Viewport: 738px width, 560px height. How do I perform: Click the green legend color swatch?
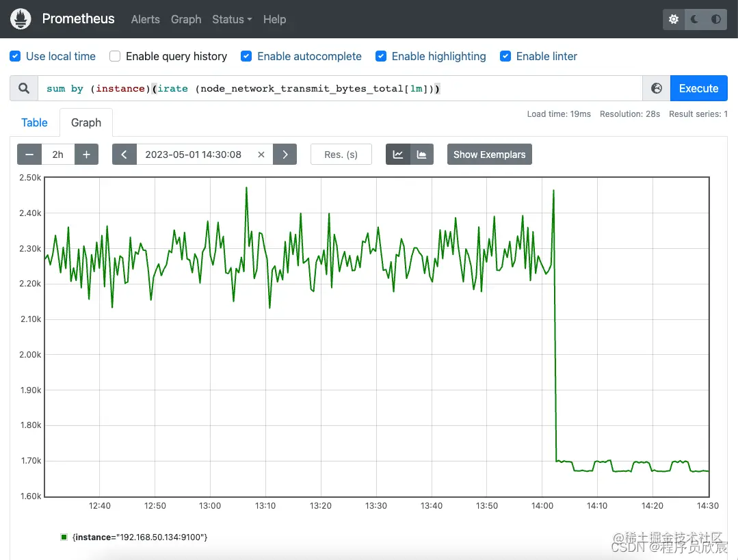pyautogui.click(x=64, y=537)
